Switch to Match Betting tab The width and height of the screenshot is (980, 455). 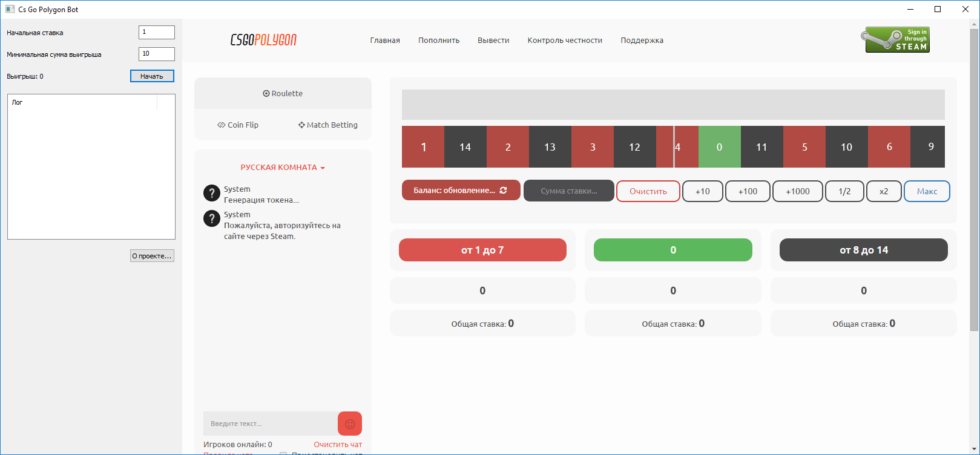tap(327, 125)
